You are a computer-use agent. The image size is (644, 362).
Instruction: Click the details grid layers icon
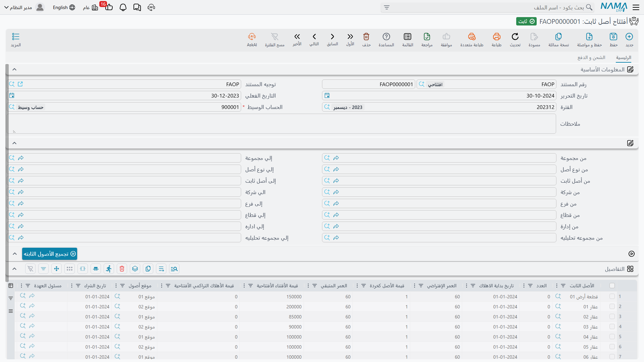[135, 269]
